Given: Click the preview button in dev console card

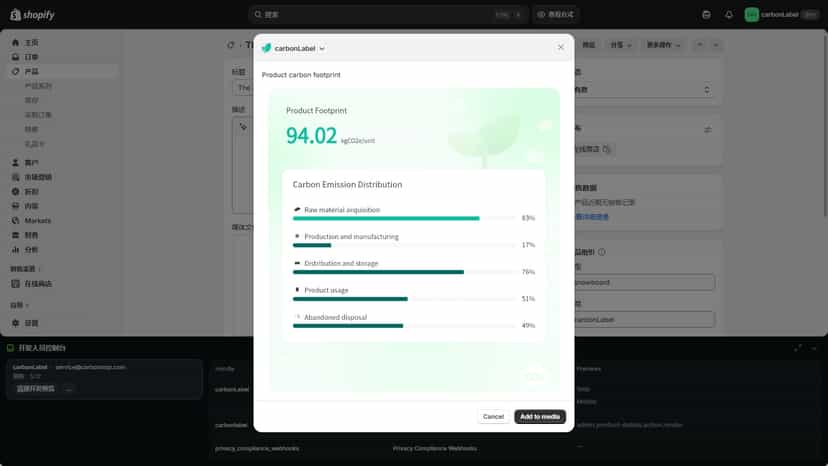Looking at the screenshot, I should coord(35,389).
